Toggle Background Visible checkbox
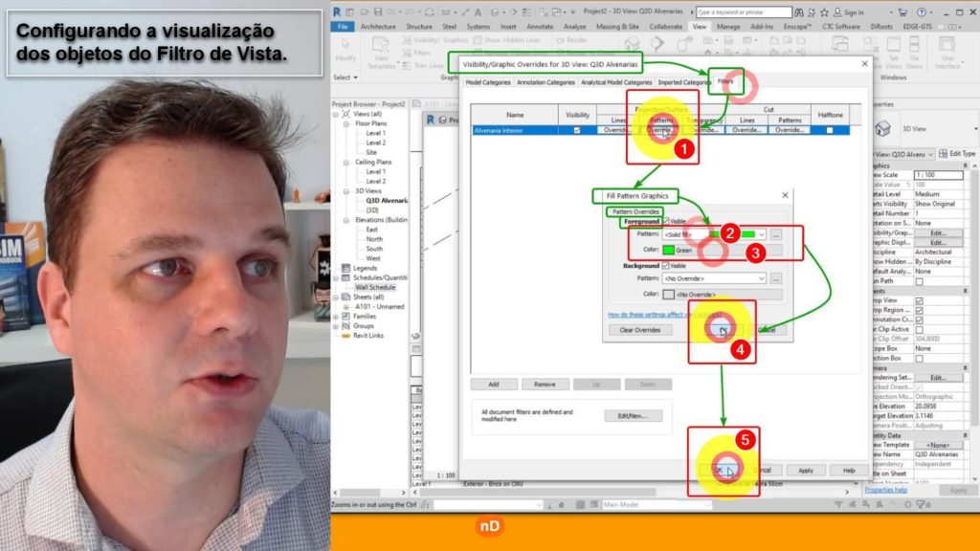This screenshot has width=980, height=551. [x=665, y=266]
